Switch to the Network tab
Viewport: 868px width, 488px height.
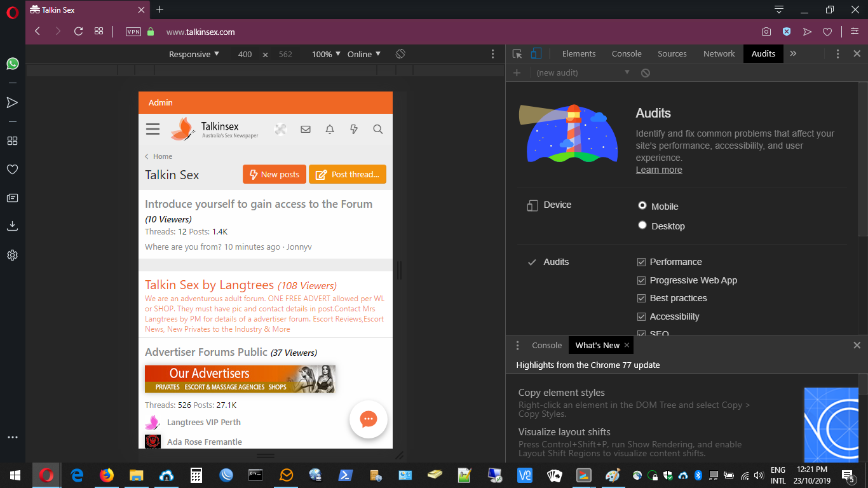[719, 54]
